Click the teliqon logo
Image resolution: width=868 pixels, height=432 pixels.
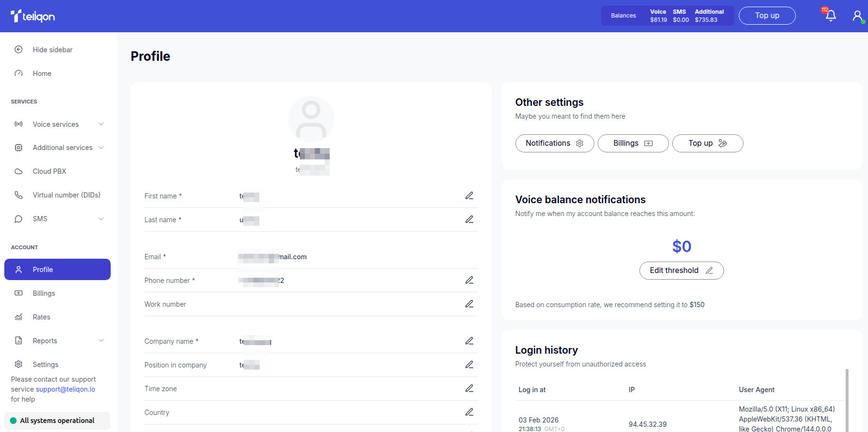[x=33, y=16]
